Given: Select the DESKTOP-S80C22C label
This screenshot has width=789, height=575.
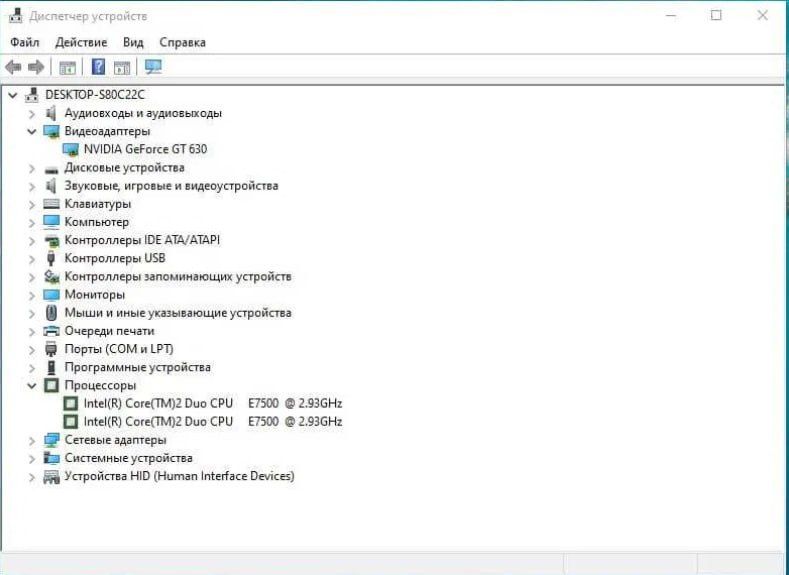Looking at the screenshot, I should pyautogui.click(x=95, y=95).
